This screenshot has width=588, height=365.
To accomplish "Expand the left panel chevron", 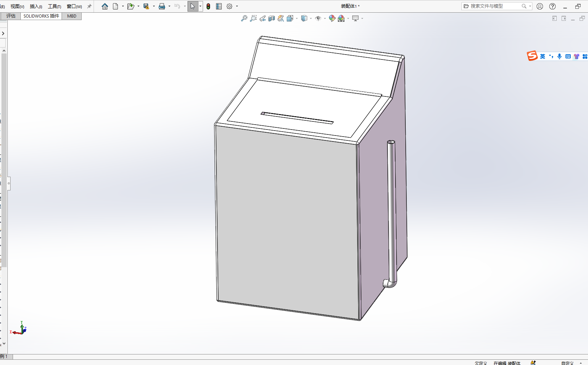I will point(3,33).
